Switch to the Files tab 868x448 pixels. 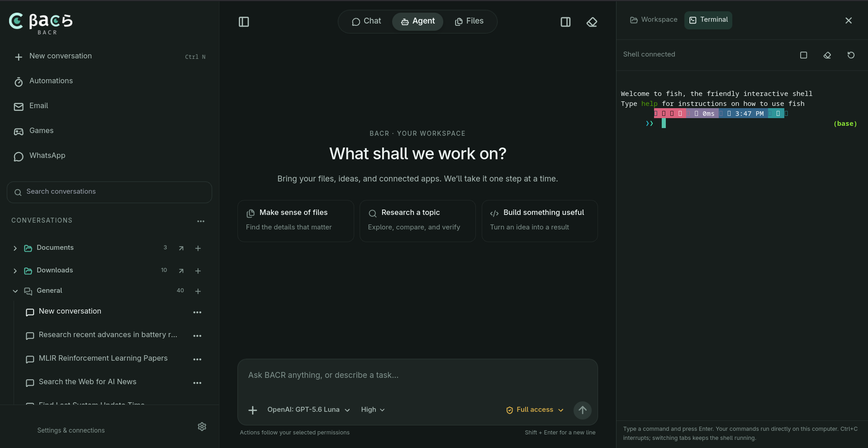469,21
